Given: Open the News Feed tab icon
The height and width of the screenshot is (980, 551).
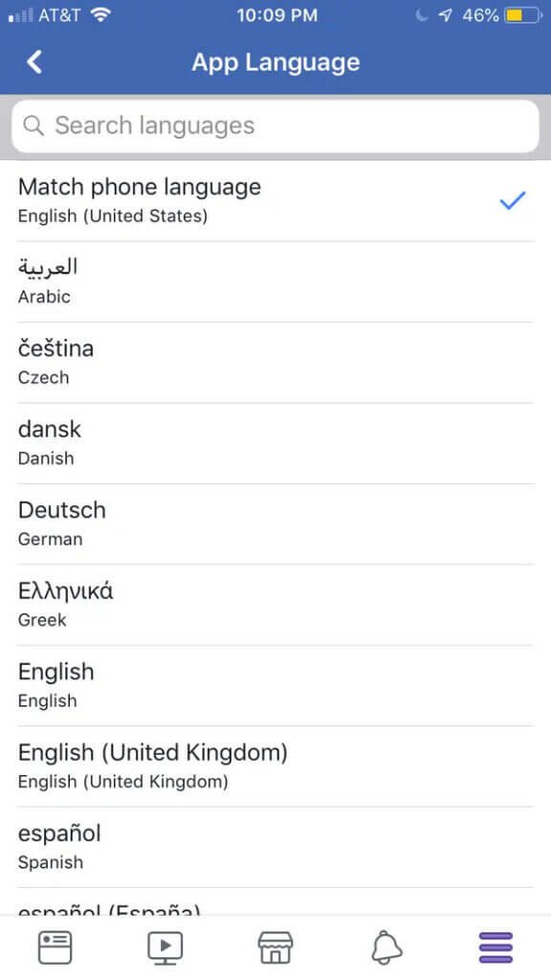Looking at the screenshot, I should [55, 946].
